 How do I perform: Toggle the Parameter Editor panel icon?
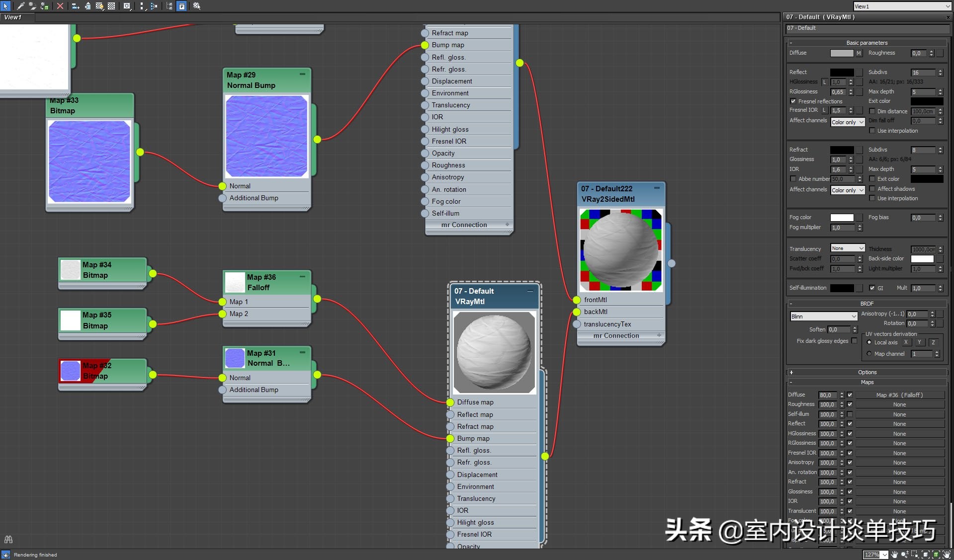pos(182,6)
